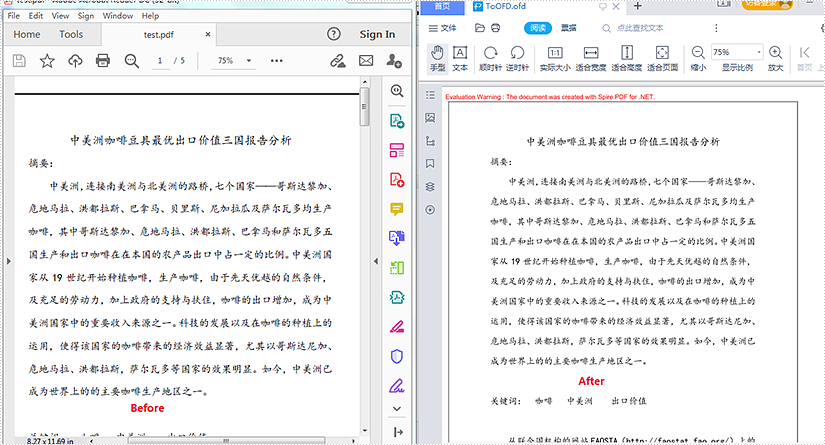Select the Protect shield tool icon
This screenshot has height=445, width=825.
pos(397,356)
